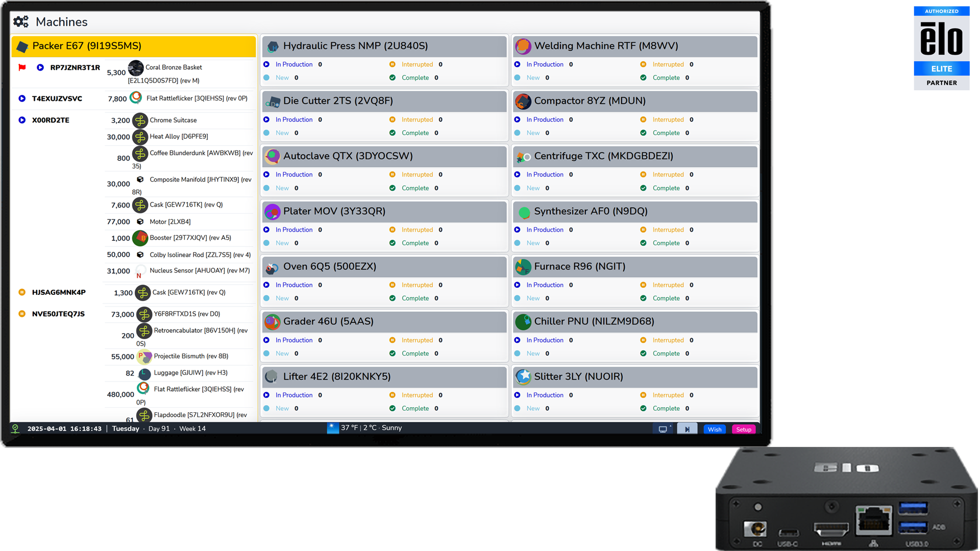Click the Welding Machine RTF icon
The image size is (980, 551).
tap(523, 46)
